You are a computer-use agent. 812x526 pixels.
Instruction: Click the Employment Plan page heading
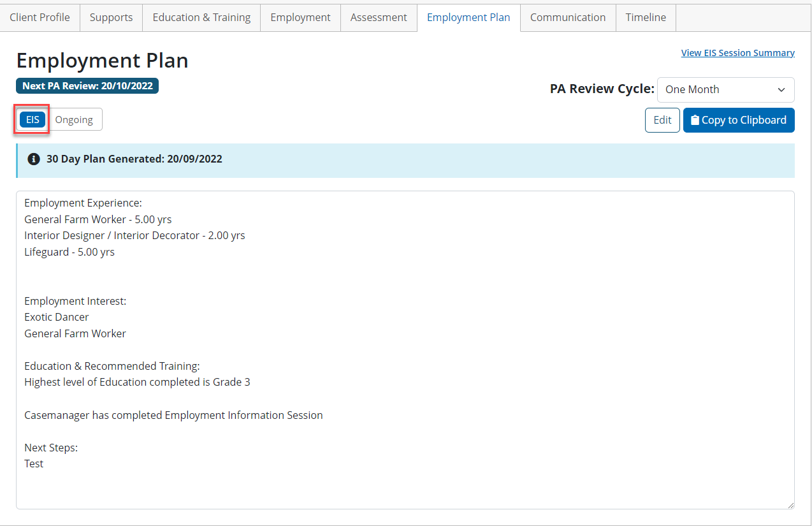click(x=102, y=61)
